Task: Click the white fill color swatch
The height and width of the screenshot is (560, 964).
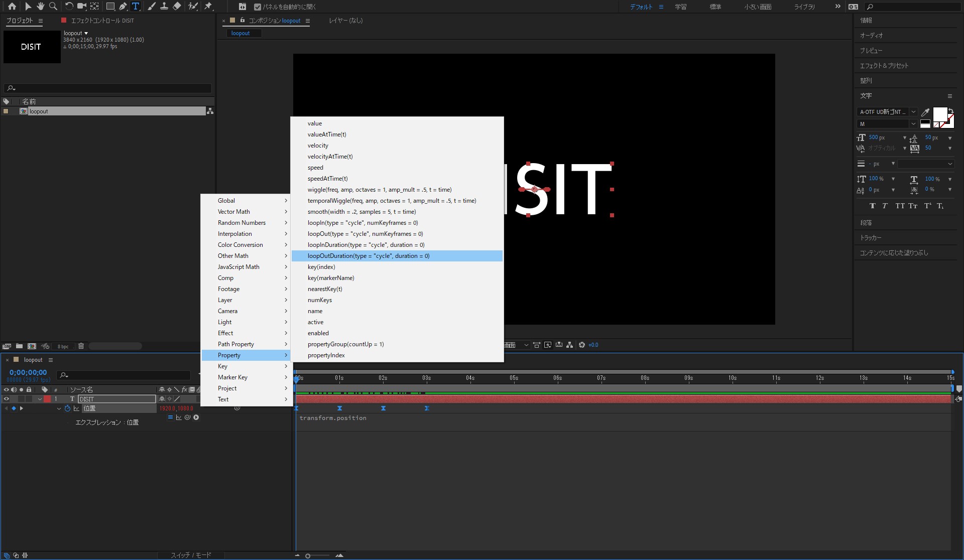Action: click(939, 114)
